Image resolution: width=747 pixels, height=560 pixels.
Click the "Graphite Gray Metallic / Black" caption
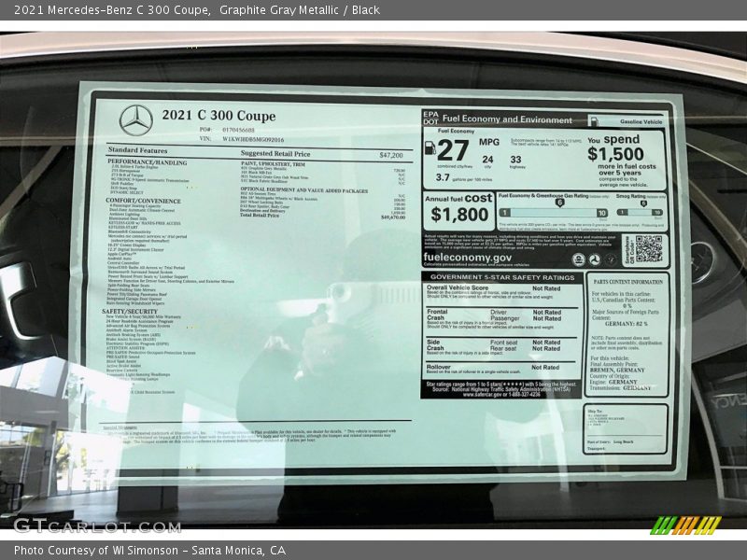(300, 10)
